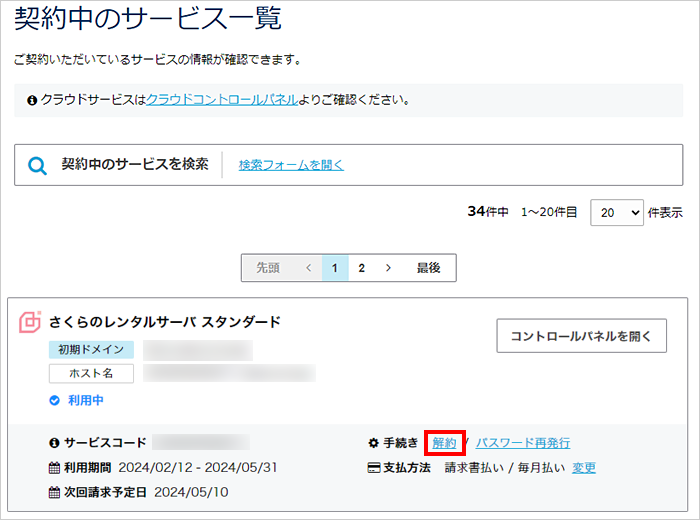Select page 2 in pagination

coord(362,268)
